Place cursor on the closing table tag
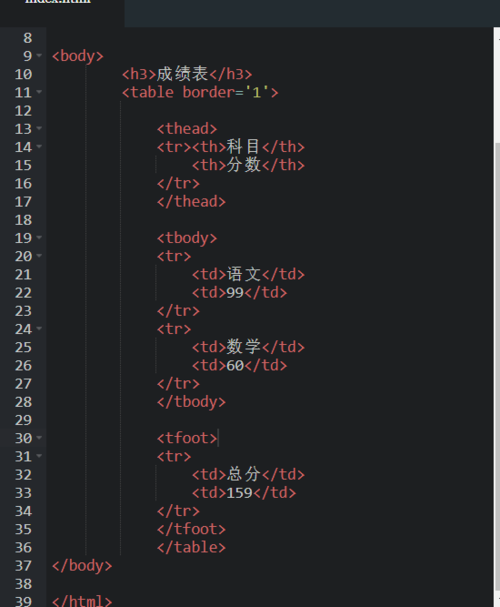 [191, 547]
